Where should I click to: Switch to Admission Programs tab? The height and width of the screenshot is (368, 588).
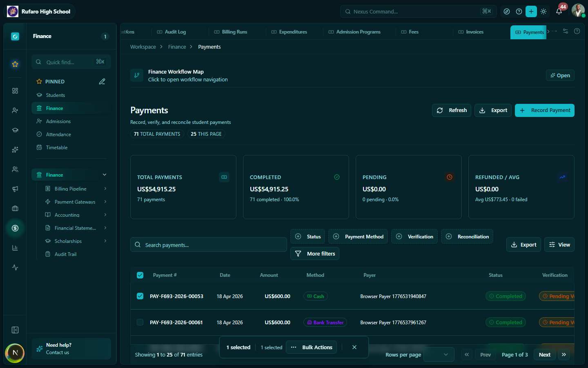click(354, 32)
